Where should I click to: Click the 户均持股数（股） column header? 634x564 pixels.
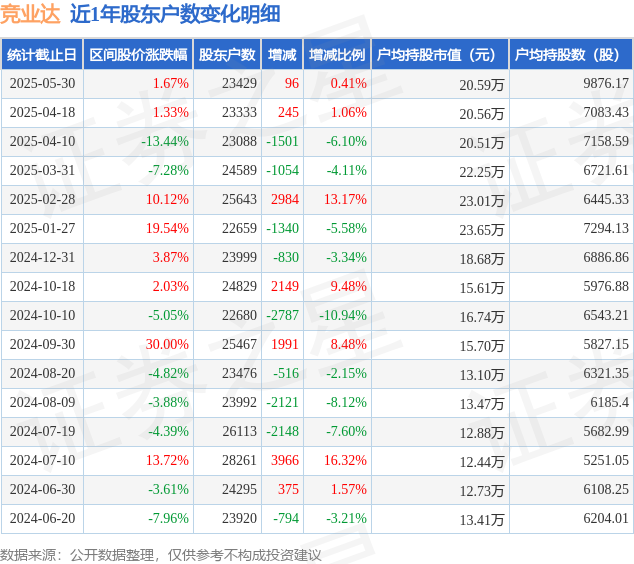coord(571,55)
